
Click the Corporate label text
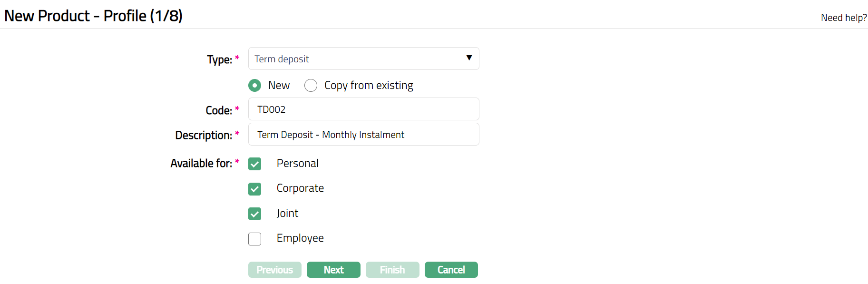[x=300, y=188]
